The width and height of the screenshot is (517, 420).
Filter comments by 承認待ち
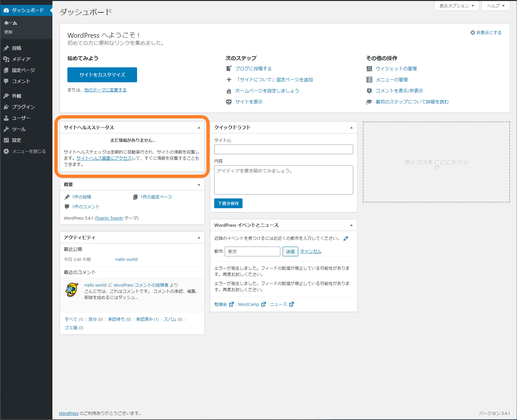tap(116, 319)
